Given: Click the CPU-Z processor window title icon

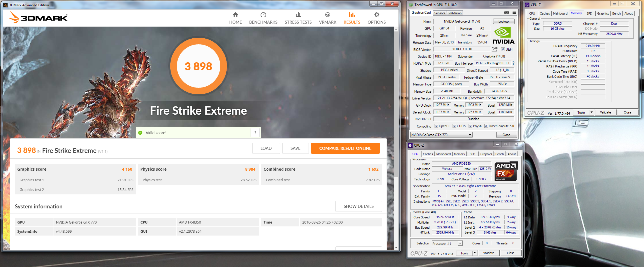Looking at the screenshot, I should click(x=410, y=145).
